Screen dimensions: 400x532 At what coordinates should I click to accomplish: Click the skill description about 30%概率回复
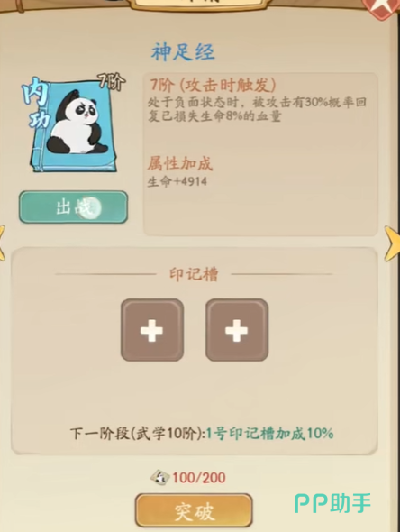pos(257,109)
